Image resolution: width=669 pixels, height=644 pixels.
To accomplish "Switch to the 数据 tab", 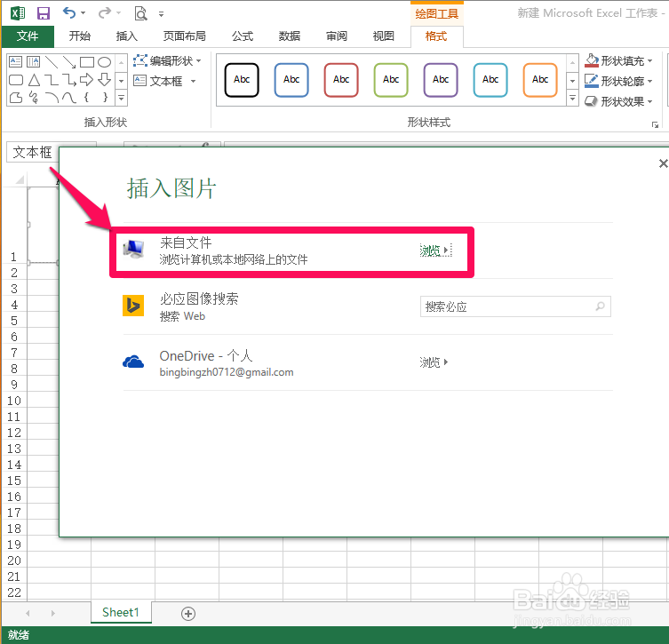I will 290,36.
